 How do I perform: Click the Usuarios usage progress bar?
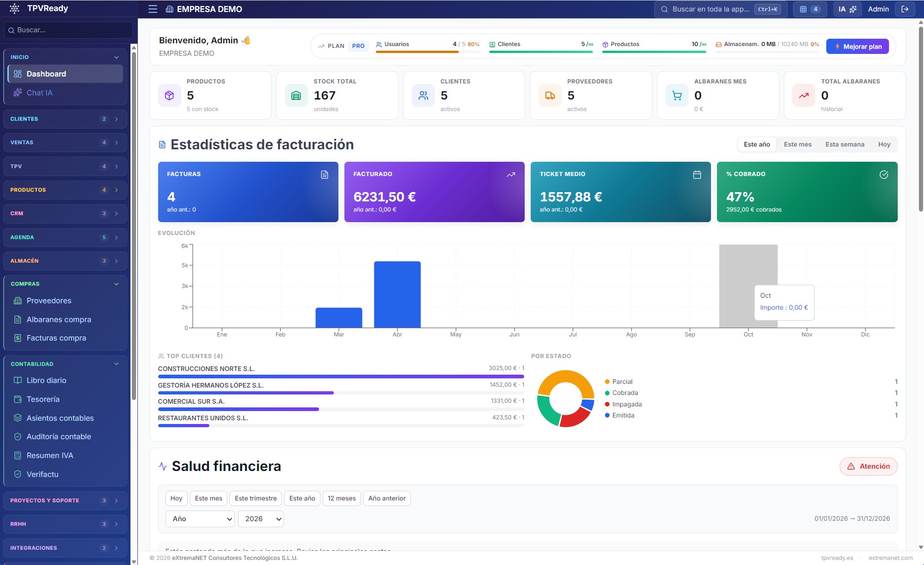pos(428,52)
